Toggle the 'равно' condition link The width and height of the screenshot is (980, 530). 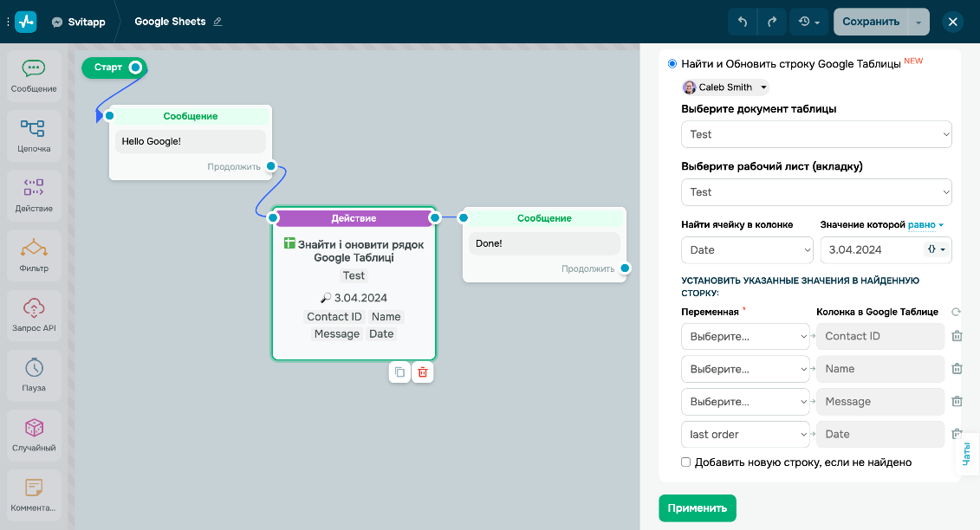[922, 225]
